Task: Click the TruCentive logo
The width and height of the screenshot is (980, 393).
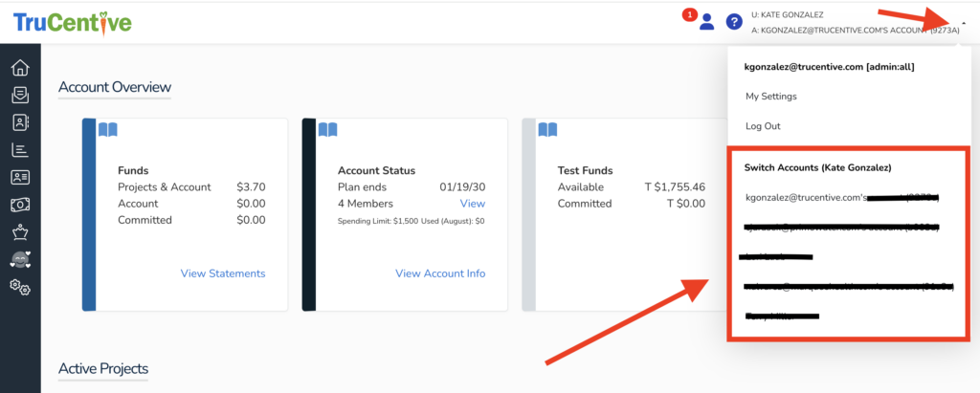Action: click(73, 22)
